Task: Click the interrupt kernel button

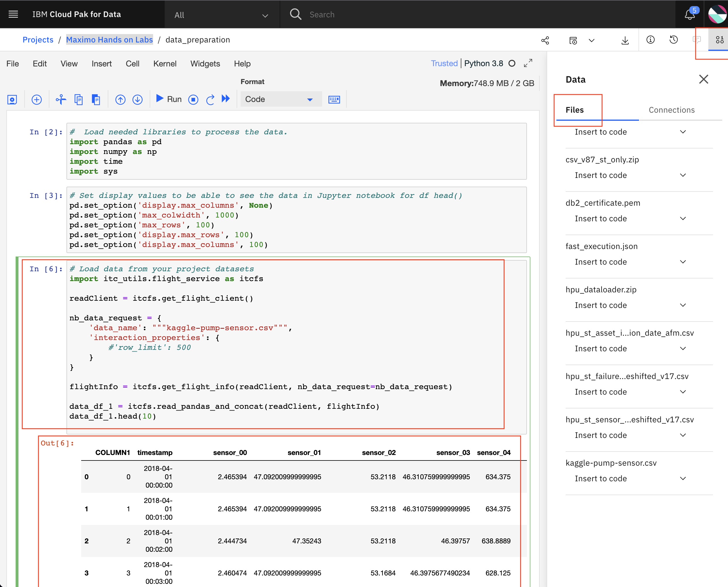Action: (x=193, y=99)
